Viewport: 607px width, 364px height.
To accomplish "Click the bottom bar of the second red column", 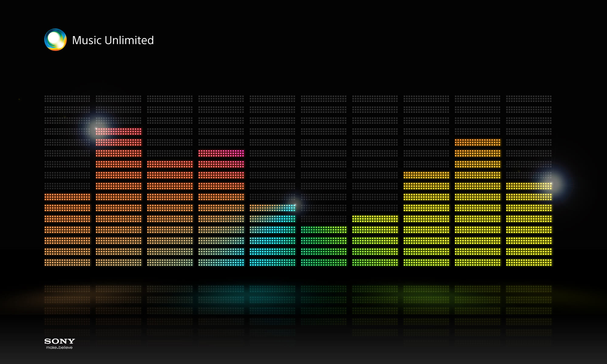I will (118, 262).
